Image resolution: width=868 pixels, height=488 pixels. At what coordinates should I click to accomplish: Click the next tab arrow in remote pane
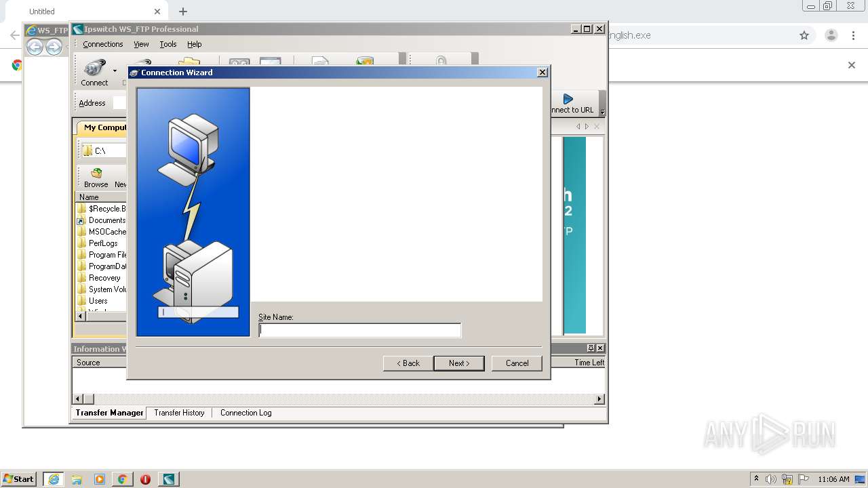pos(587,126)
